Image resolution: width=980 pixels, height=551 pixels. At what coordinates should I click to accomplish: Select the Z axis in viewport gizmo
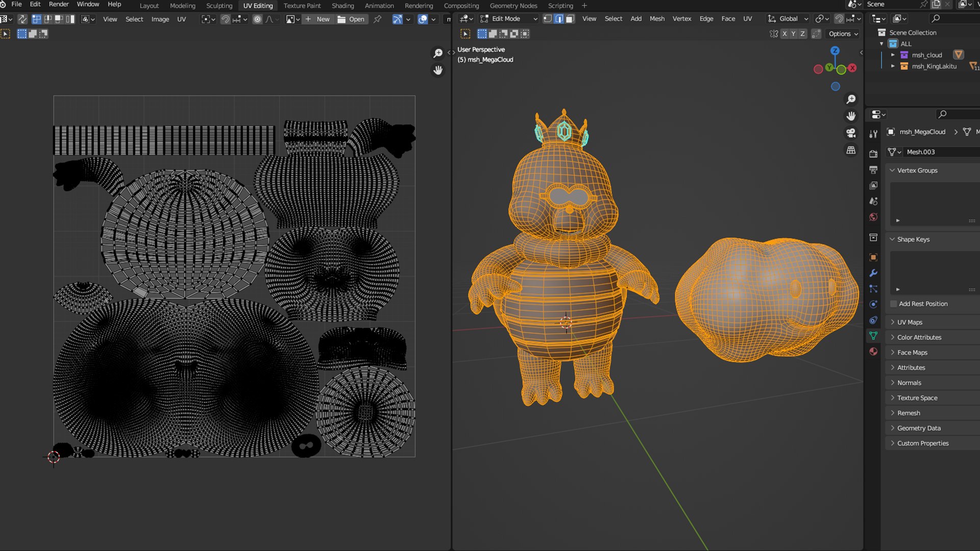[835, 51]
